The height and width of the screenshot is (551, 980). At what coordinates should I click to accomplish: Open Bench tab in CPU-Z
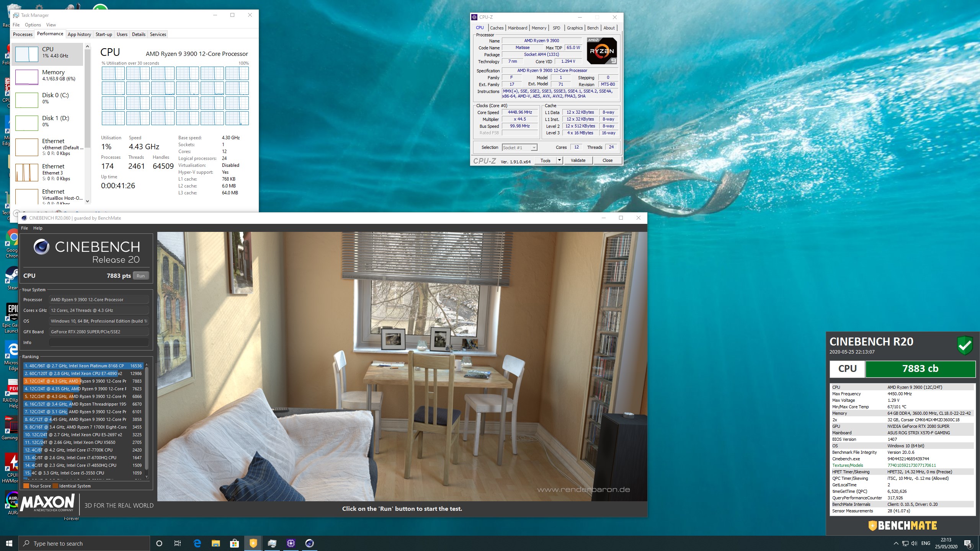click(593, 28)
